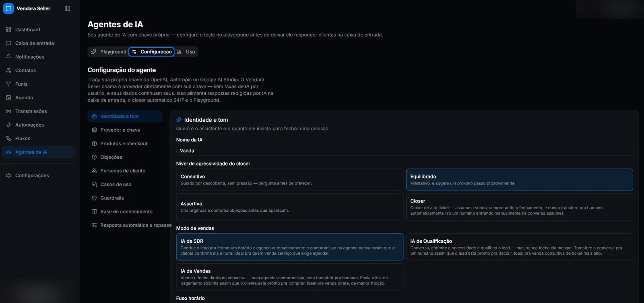
Task: Open the Base de conhecimento section
Action: click(125, 212)
